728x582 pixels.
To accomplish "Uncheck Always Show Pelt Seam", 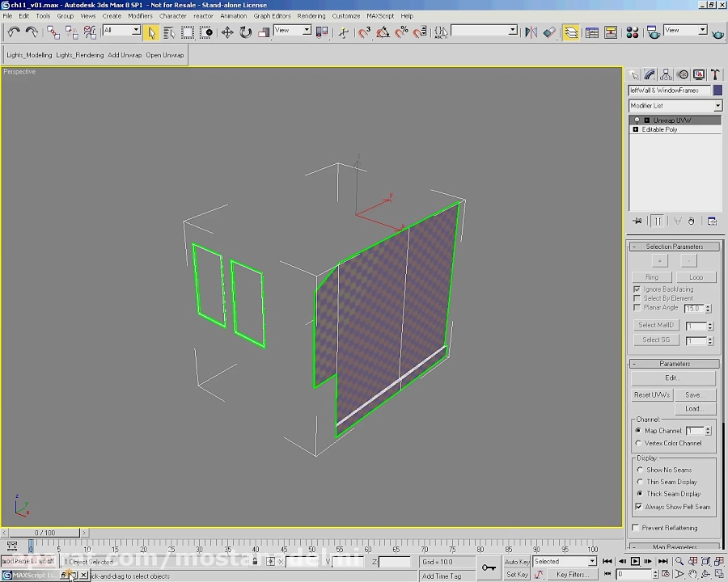I will click(639, 507).
